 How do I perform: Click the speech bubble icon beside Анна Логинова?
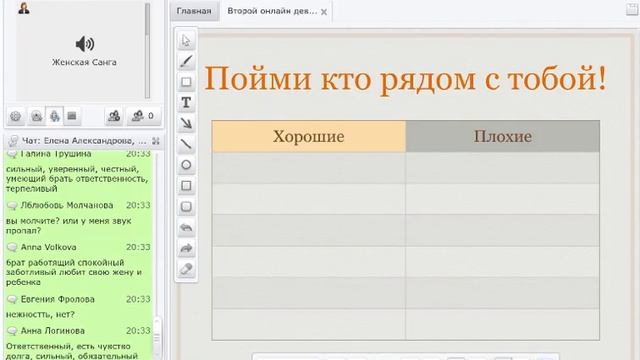[12, 331]
